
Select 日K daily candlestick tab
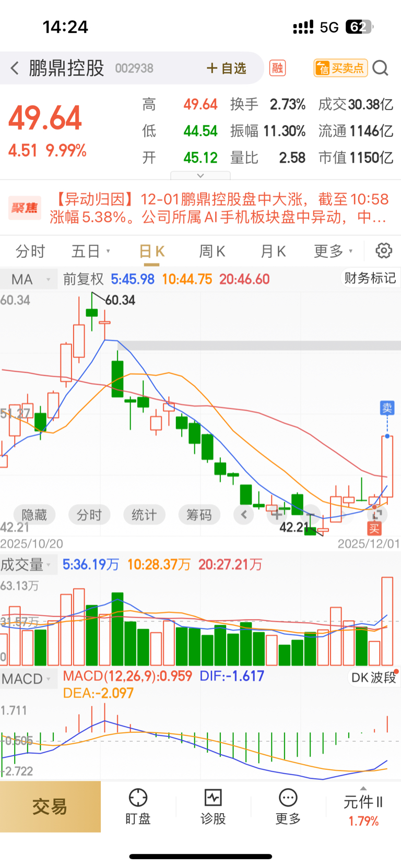point(152,251)
